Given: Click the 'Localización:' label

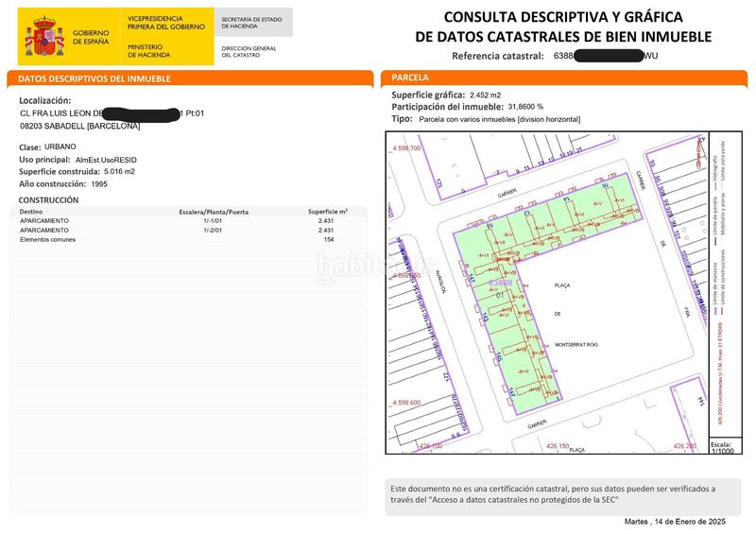Looking at the screenshot, I should click(x=44, y=101).
